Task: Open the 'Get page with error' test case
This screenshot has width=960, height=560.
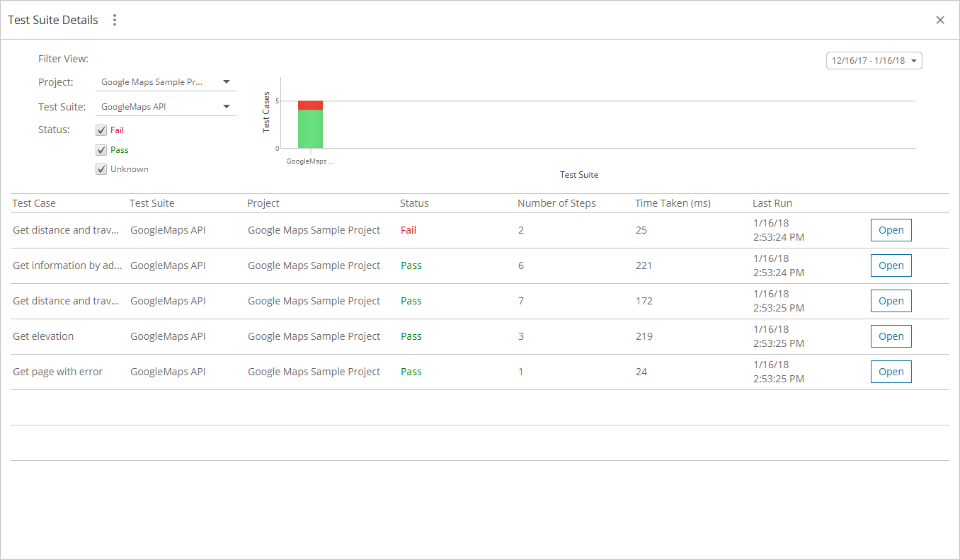Action: pyautogui.click(x=891, y=371)
